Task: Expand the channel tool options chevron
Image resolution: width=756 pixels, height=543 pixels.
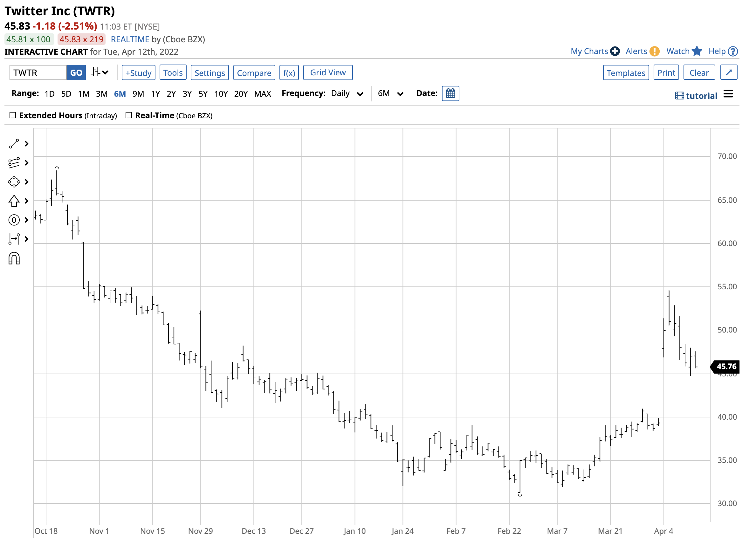Action: coord(27,163)
